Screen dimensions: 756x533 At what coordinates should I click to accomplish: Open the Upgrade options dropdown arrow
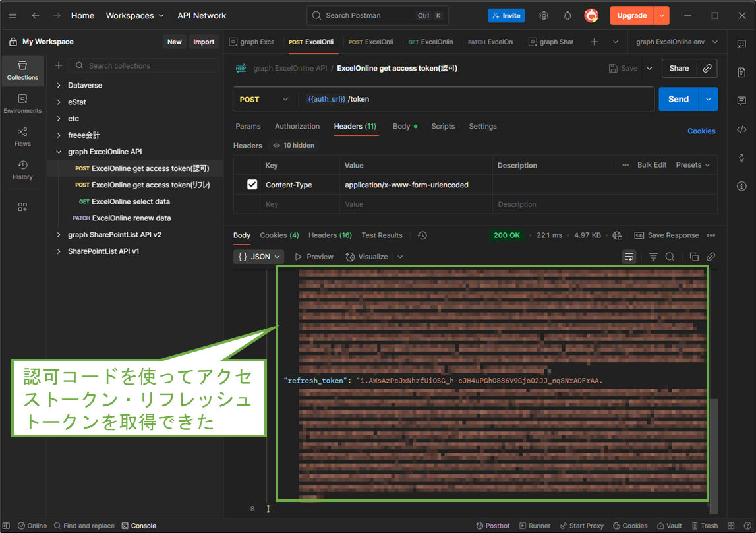(x=662, y=15)
